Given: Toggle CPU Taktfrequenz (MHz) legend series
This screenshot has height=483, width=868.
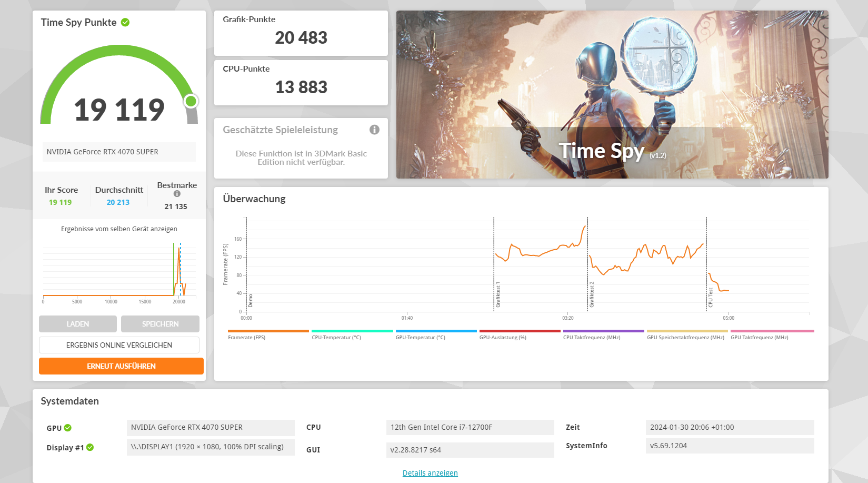Looking at the screenshot, I should 603,335.
